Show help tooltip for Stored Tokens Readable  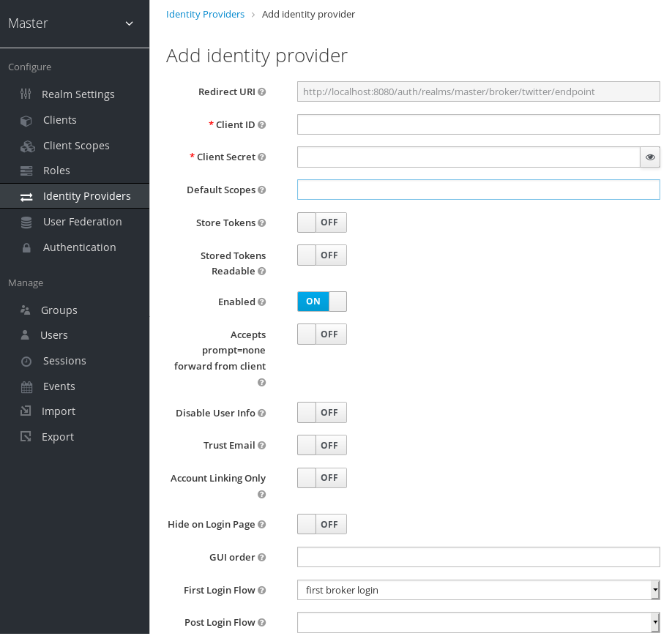(262, 272)
